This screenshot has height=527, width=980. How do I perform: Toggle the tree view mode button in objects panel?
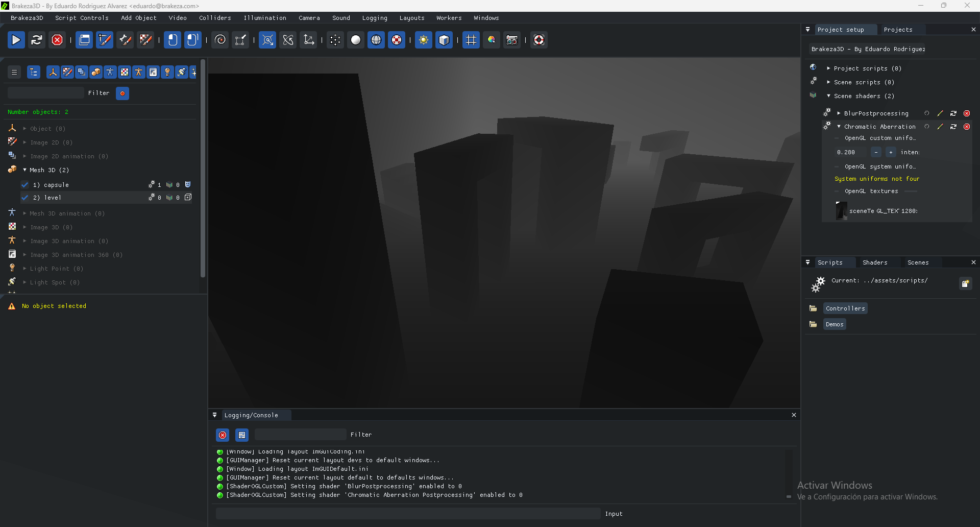pos(34,73)
